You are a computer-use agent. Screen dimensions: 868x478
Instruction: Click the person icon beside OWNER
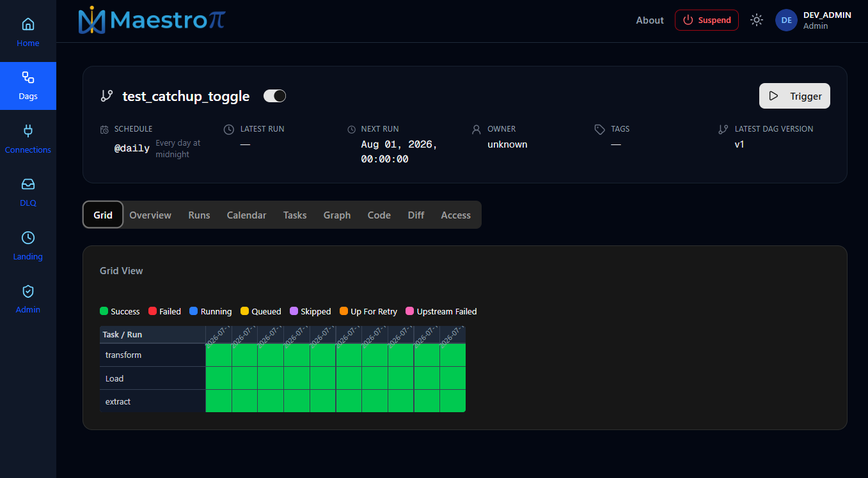point(476,130)
